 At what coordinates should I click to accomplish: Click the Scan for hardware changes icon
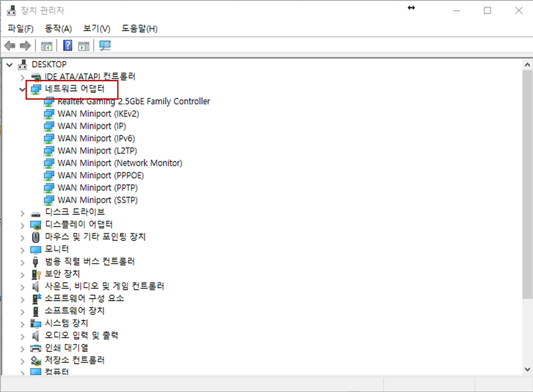pyautogui.click(x=105, y=45)
